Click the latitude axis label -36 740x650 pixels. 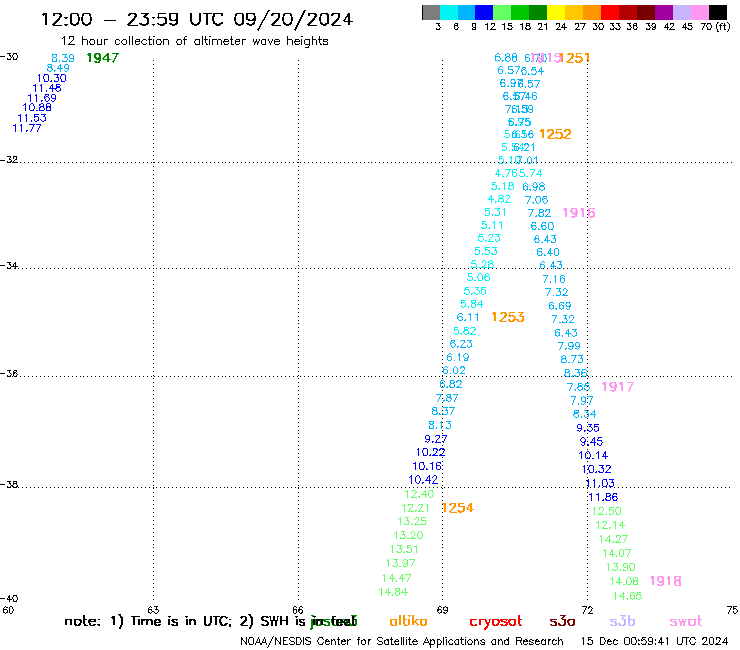click(9, 373)
